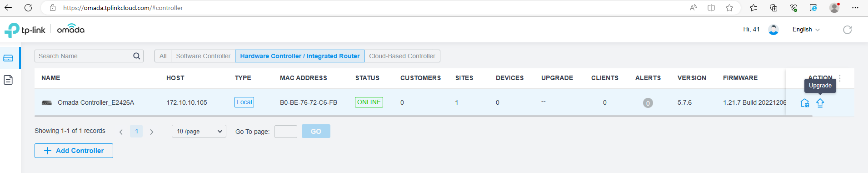Click the GO page button
Screen dimensions: 868x173
(x=316, y=131)
